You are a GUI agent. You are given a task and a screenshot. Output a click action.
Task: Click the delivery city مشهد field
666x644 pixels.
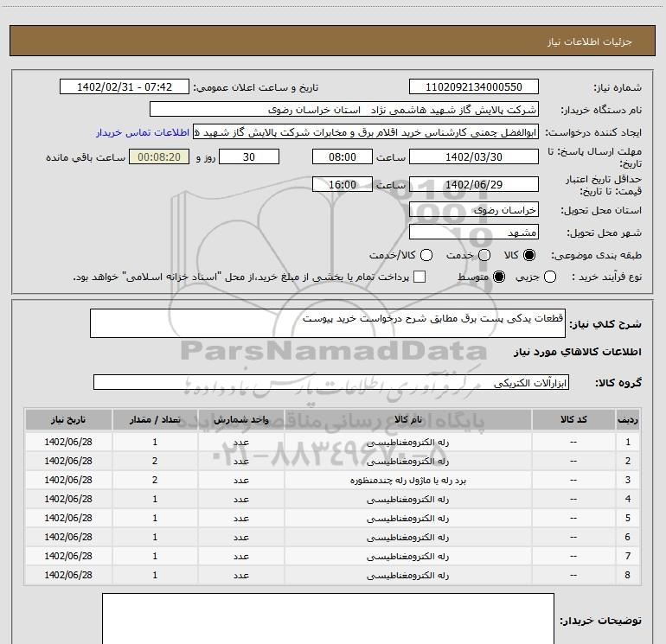[473, 233]
